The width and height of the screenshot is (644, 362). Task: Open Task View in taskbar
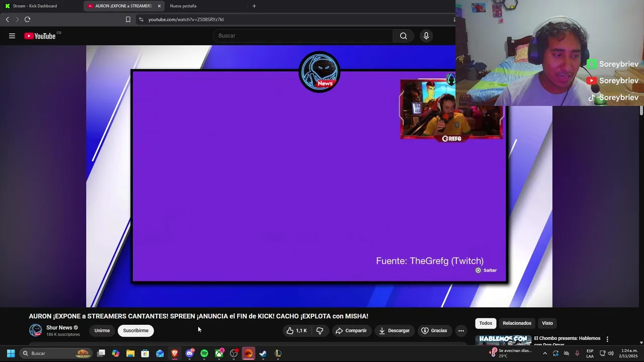101,353
